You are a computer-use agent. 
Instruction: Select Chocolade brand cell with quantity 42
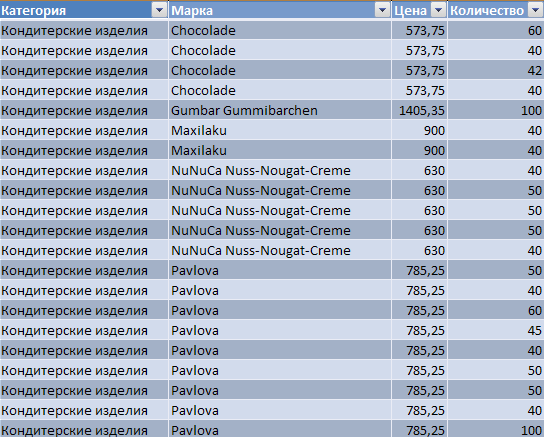click(x=280, y=70)
